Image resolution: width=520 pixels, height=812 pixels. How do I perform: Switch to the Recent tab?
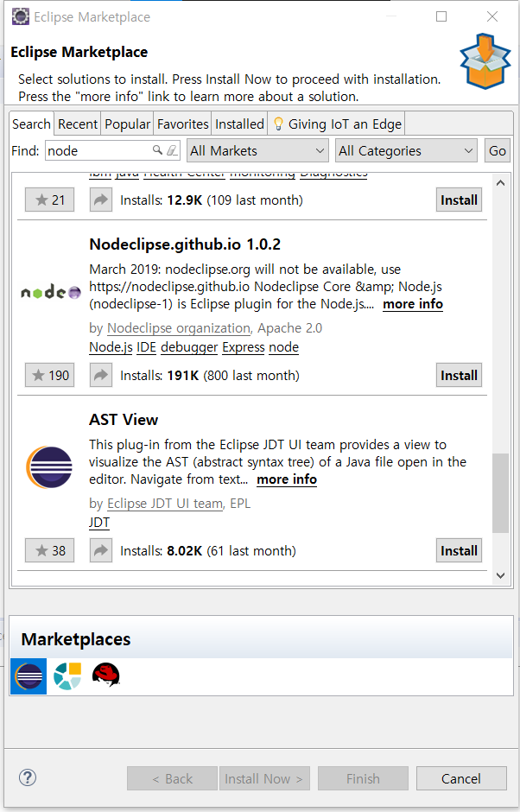pos(78,124)
